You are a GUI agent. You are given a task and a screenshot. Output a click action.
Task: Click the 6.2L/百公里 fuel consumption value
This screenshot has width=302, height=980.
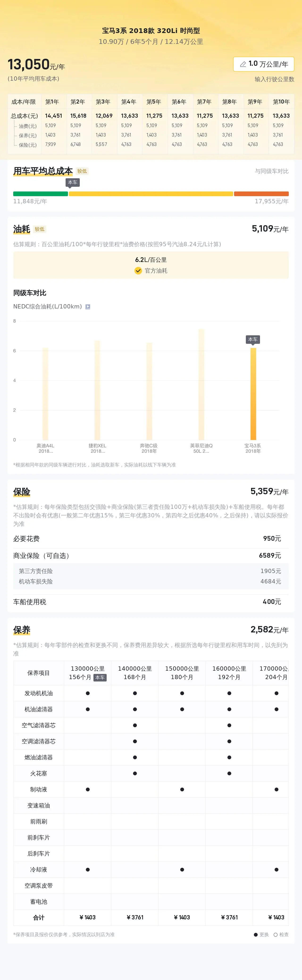tap(151, 260)
